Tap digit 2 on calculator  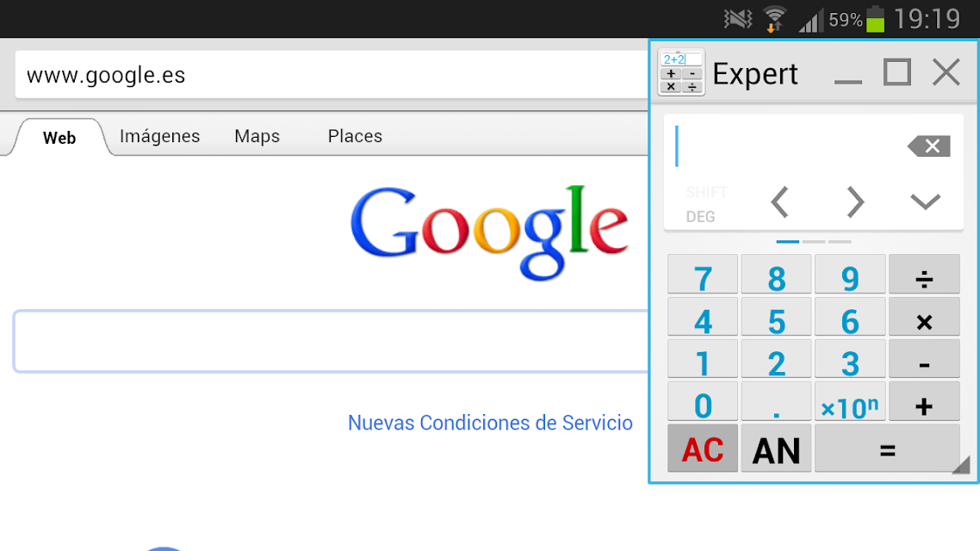(776, 359)
